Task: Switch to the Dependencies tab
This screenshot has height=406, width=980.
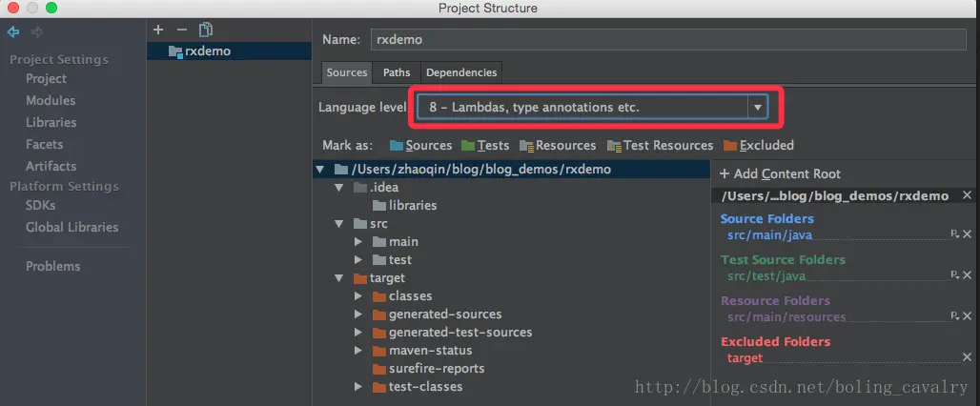Action: [x=461, y=72]
